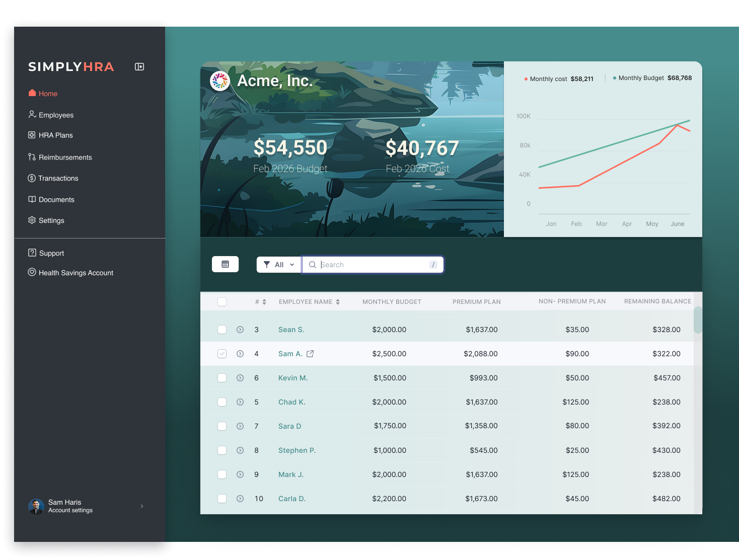This screenshot has height=560, width=739.
Task: Open account settings chevron arrow
Action: pos(142,506)
